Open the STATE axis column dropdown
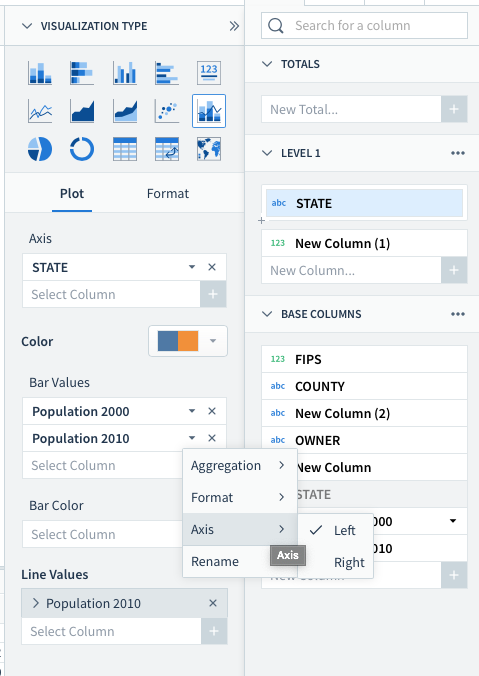479x676 pixels. coord(192,267)
